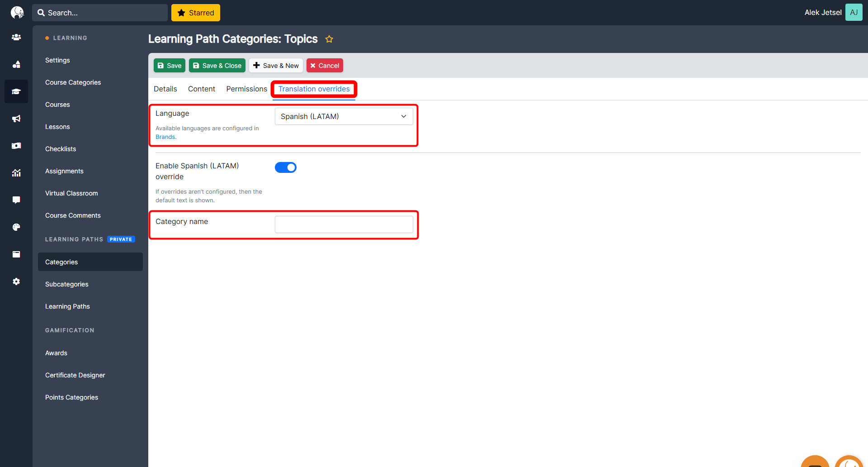Viewport: 868px width, 467px height.
Task: Switch to the Details tab
Action: coord(165,89)
